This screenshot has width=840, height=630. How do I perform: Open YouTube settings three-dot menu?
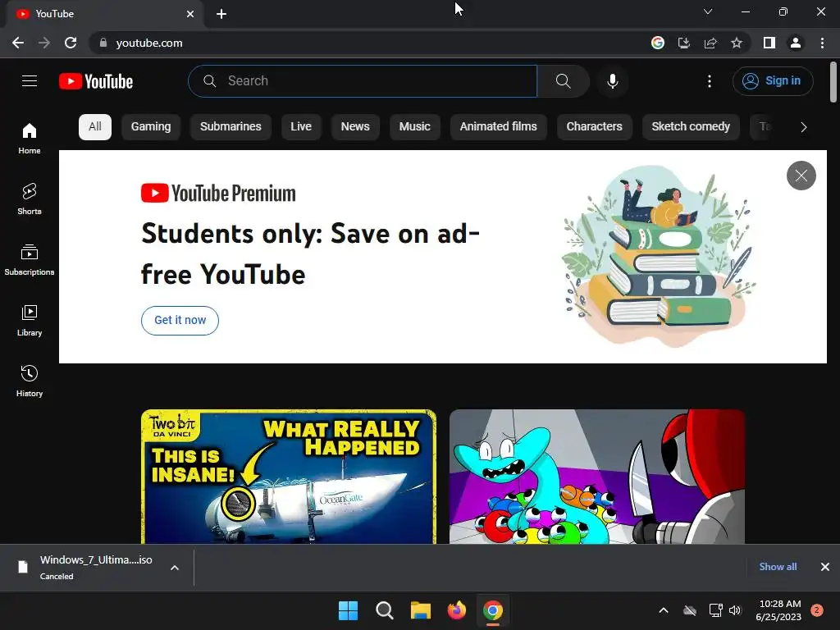[710, 81]
